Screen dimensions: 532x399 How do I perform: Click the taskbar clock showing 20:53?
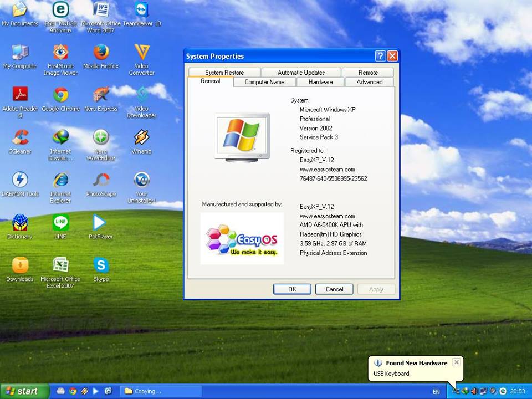[x=518, y=391]
